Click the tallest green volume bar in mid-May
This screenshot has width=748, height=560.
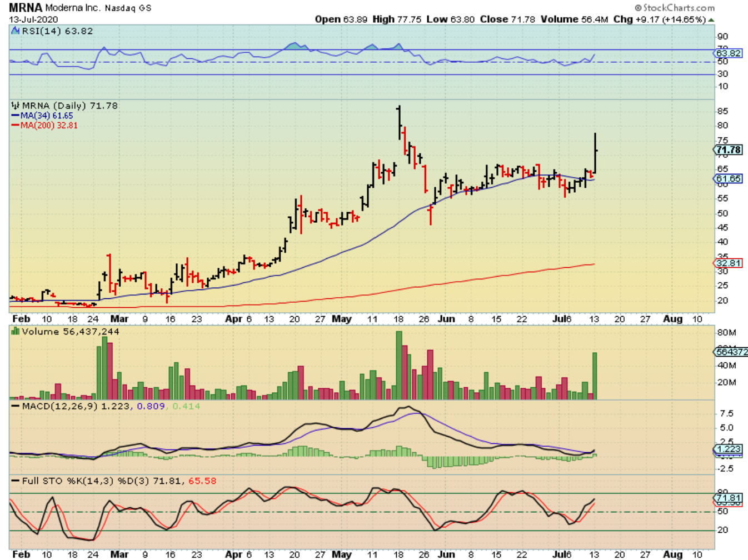pyautogui.click(x=399, y=366)
